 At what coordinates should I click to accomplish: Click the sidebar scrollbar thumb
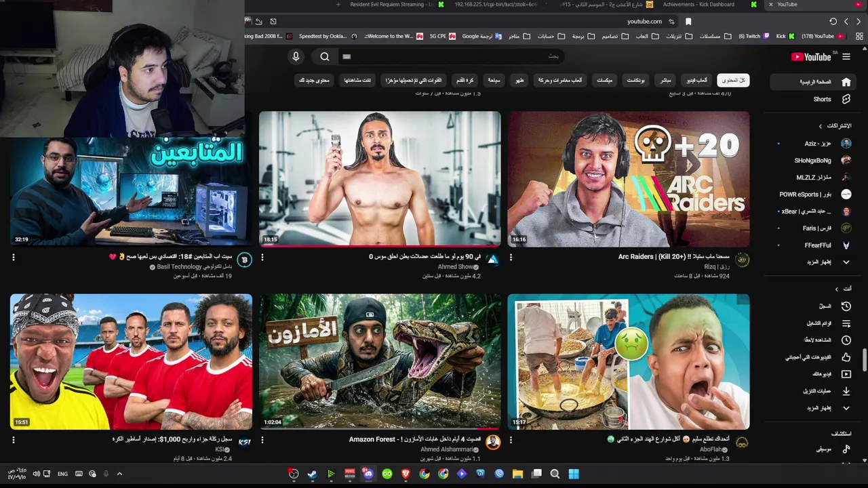864,360
